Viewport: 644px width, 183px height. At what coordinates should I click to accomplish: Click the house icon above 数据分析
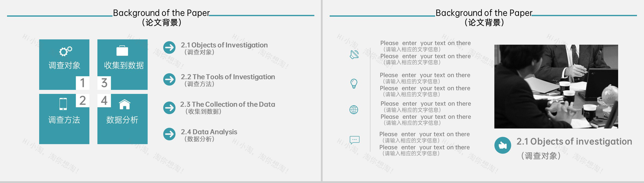(125, 105)
